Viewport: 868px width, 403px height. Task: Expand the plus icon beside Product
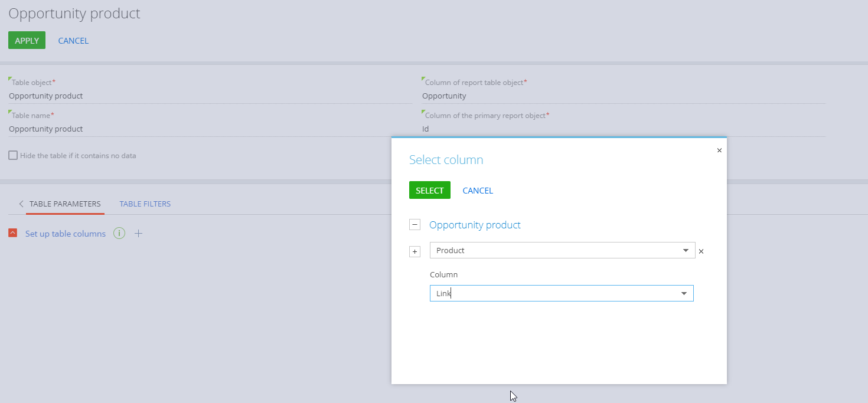[415, 252]
